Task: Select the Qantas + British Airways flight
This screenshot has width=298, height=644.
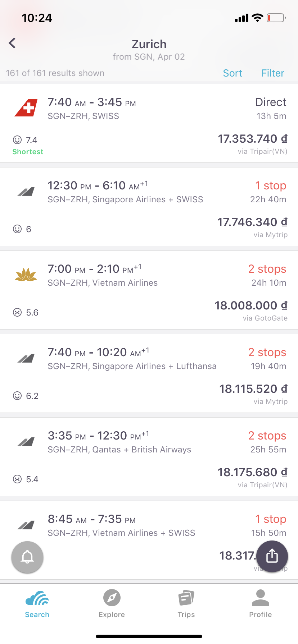Action: tap(149, 457)
